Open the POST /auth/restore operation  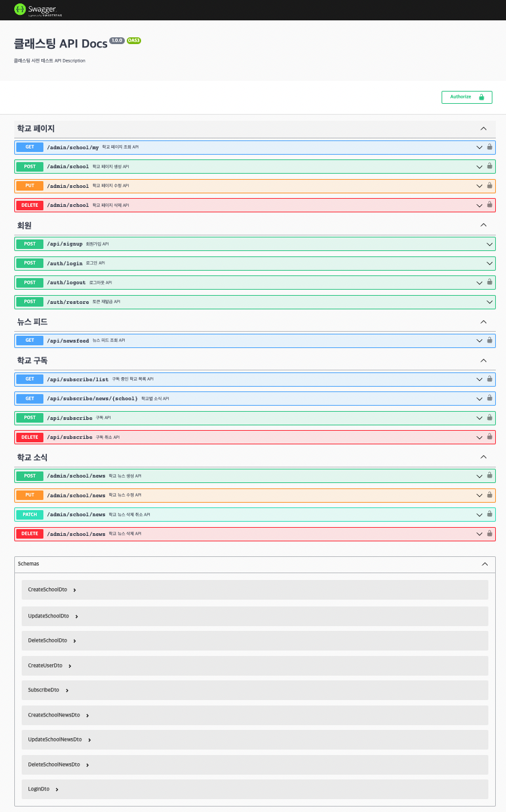tap(255, 302)
